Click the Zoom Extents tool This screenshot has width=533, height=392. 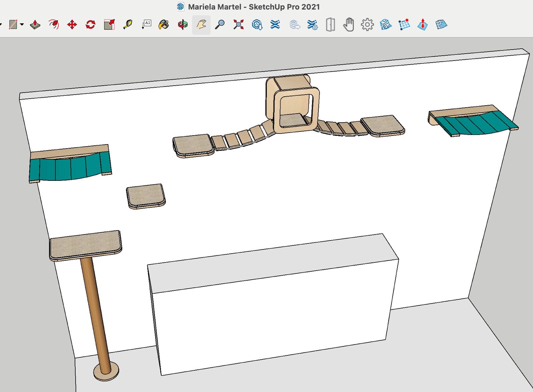click(239, 25)
